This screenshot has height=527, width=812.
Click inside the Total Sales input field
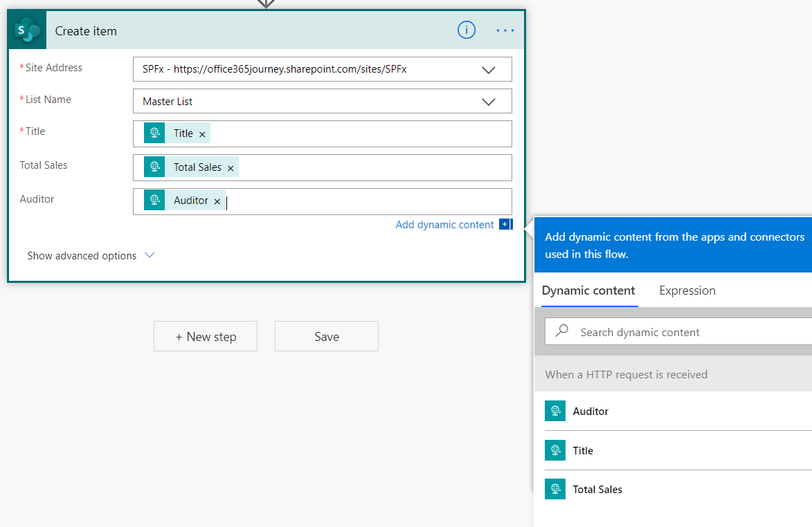pos(323,167)
